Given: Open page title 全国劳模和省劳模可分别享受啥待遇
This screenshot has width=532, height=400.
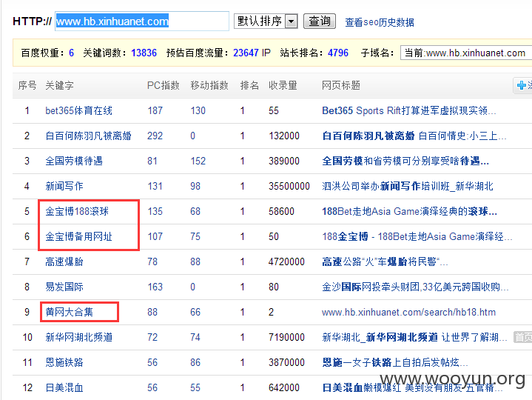Looking at the screenshot, I should pos(405,161).
